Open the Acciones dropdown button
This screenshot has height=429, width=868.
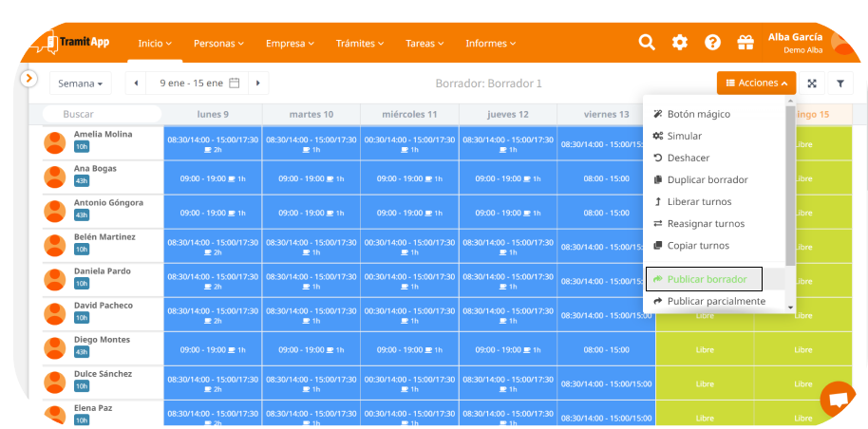pyautogui.click(x=756, y=84)
